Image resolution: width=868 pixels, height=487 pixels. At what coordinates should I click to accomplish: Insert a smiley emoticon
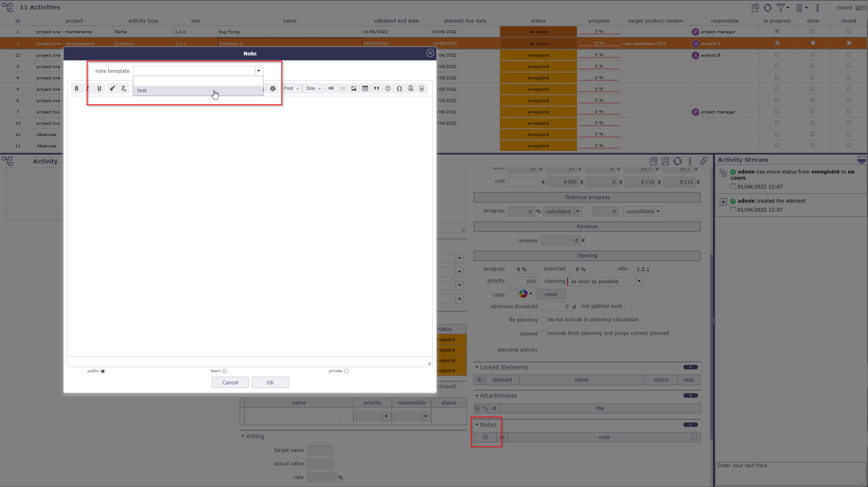click(x=387, y=89)
